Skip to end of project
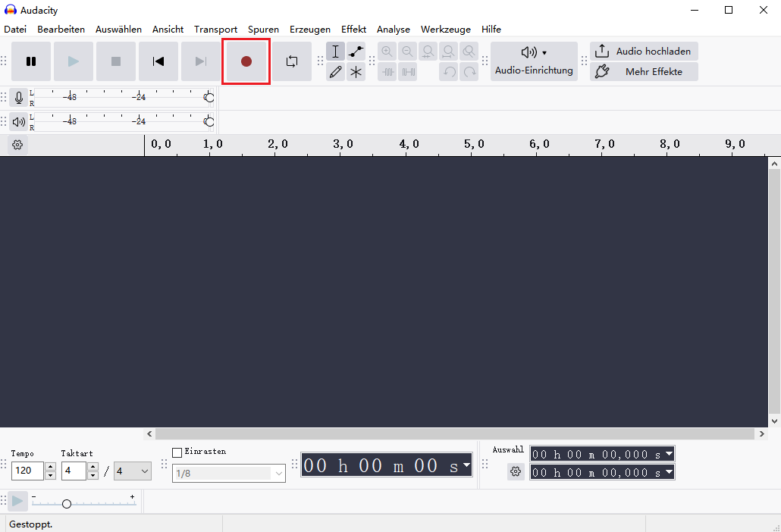Viewport: 781px width, 532px height. click(201, 61)
